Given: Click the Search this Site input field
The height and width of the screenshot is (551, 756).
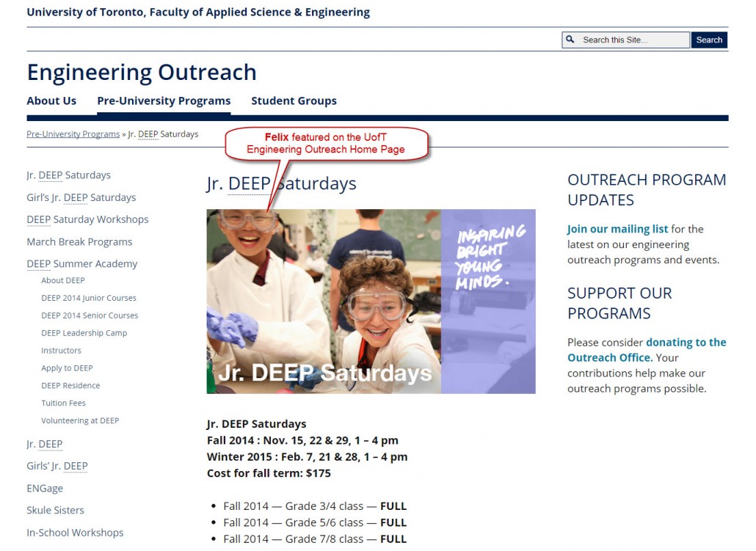Looking at the screenshot, I should pos(626,40).
